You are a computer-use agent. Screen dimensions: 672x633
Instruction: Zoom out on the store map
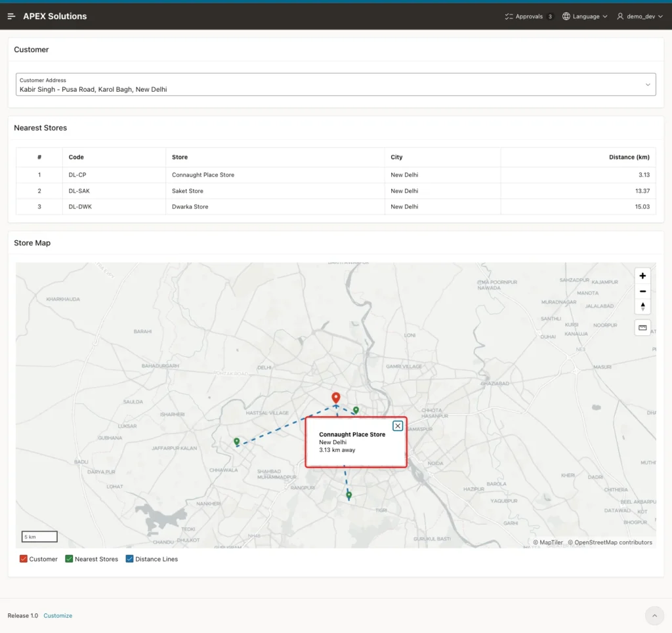[x=642, y=291]
